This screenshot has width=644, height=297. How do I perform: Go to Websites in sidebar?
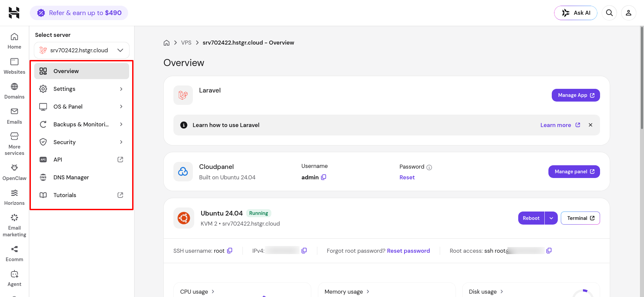point(14,66)
